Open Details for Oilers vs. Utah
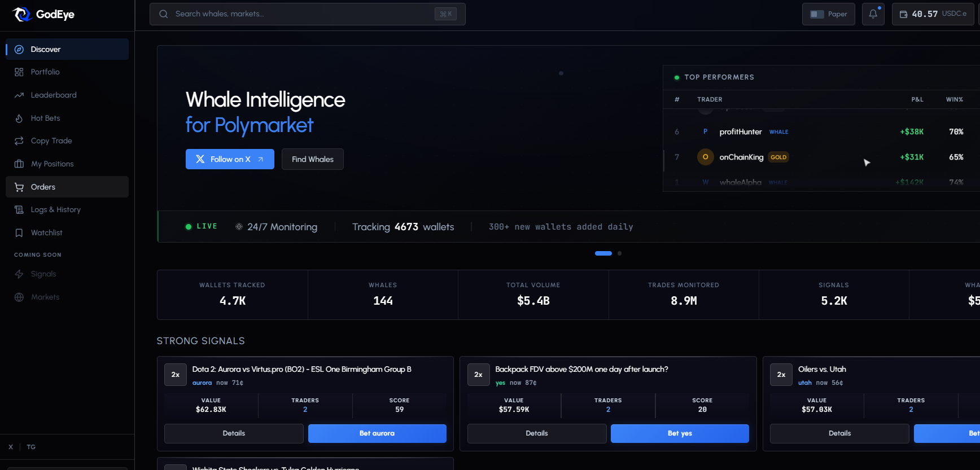Screen dimensions: 980x470 839,433
